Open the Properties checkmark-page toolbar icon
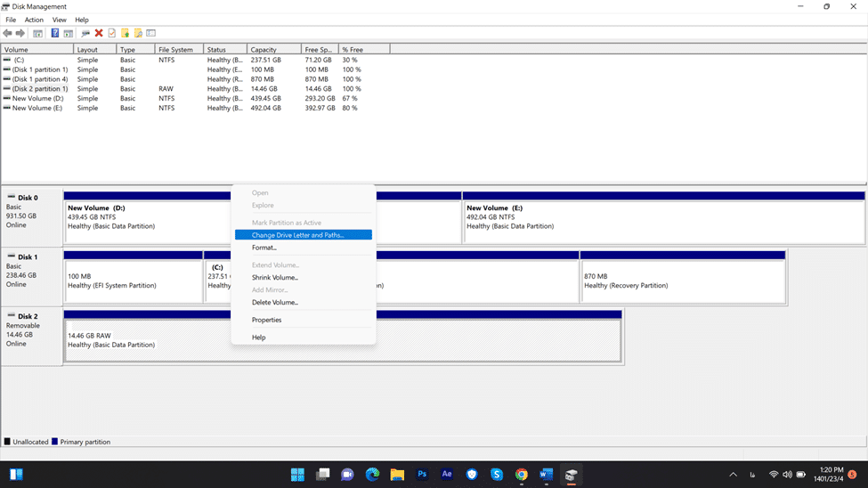 112,33
